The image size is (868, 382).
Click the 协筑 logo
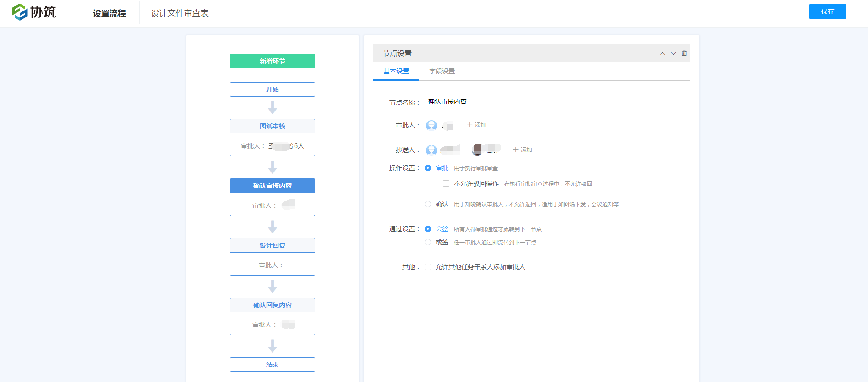(x=34, y=12)
